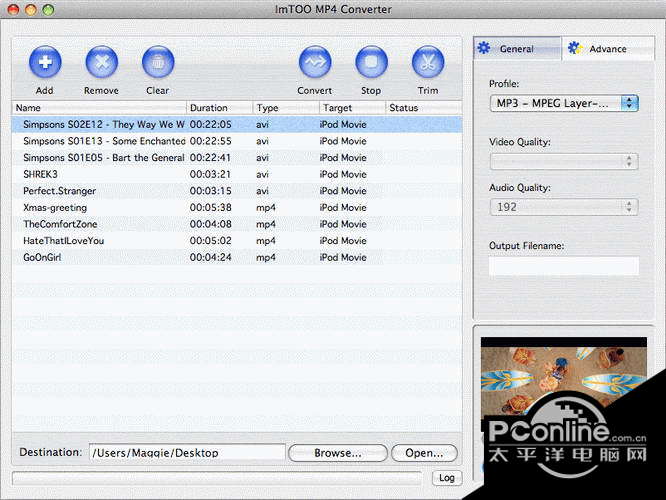The height and width of the screenshot is (500, 666).
Task: Click the Destination path field
Action: pos(187,453)
